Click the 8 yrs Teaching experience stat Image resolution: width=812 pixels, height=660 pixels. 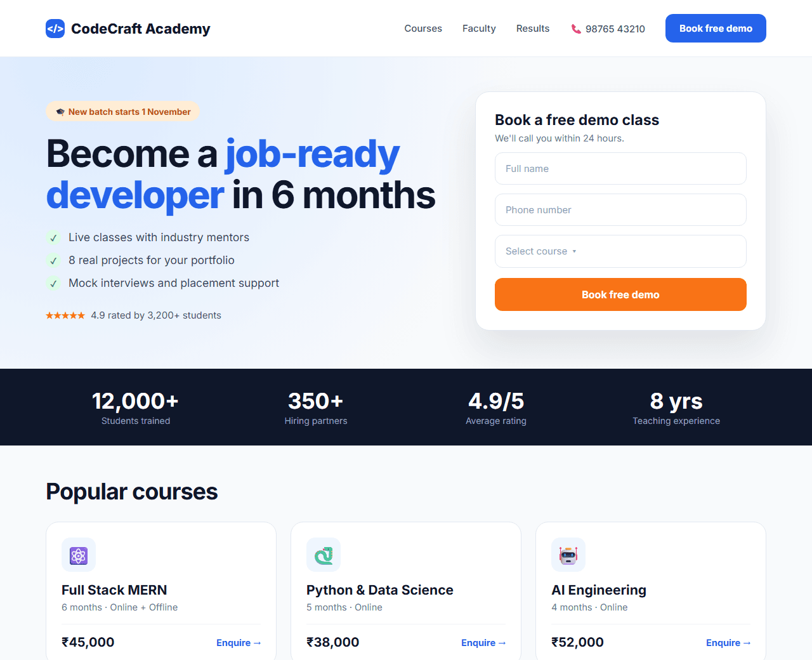click(x=676, y=407)
